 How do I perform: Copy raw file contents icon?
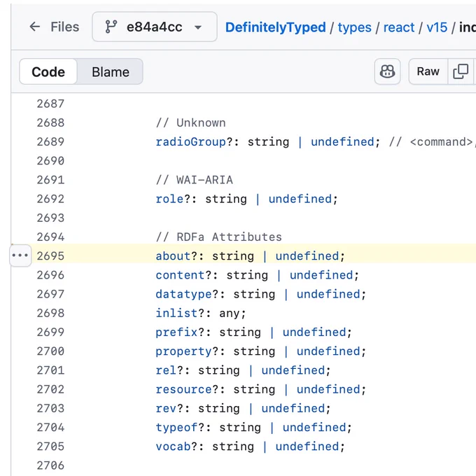pyautogui.click(x=461, y=71)
